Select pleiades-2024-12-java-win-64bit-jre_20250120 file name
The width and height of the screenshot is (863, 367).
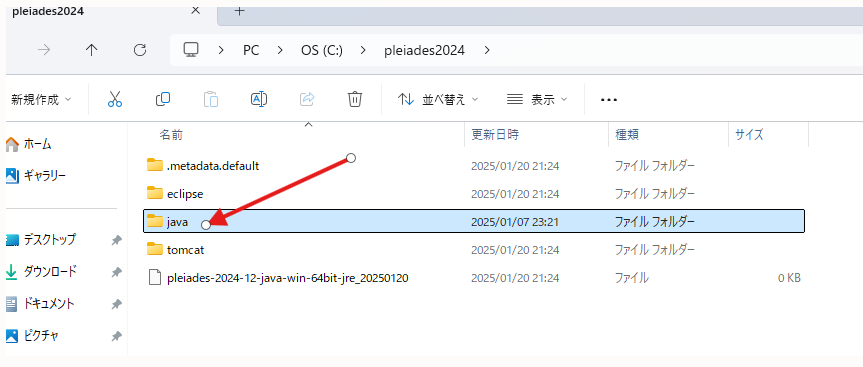(x=287, y=278)
